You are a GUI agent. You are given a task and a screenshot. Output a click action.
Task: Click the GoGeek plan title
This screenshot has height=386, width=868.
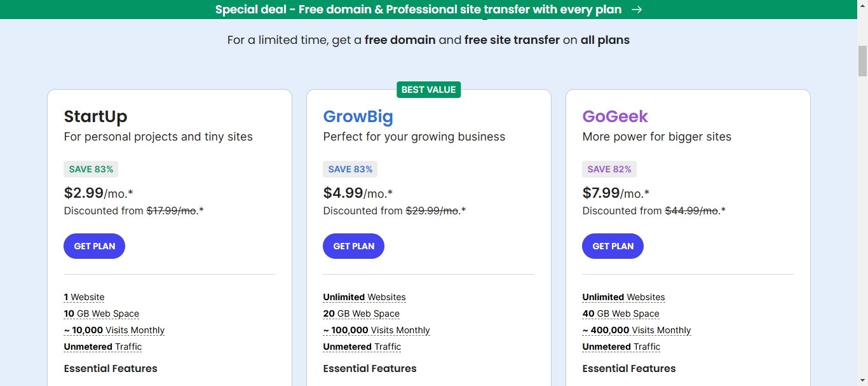tap(615, 116)
